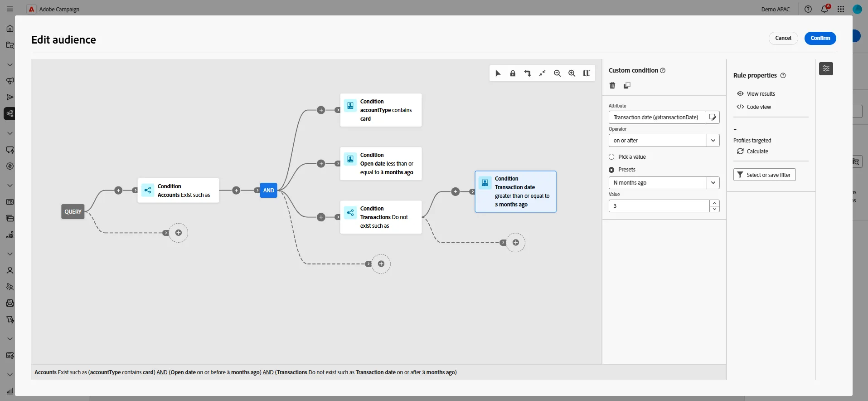Click the Rule properties help icon
The image size is (868, 401).
click(783, 76)
